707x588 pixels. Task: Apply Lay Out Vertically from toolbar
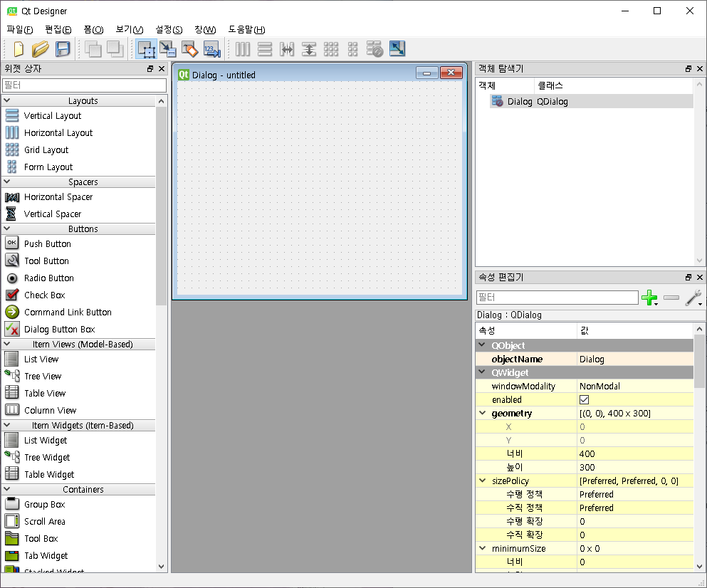(265, 48)
